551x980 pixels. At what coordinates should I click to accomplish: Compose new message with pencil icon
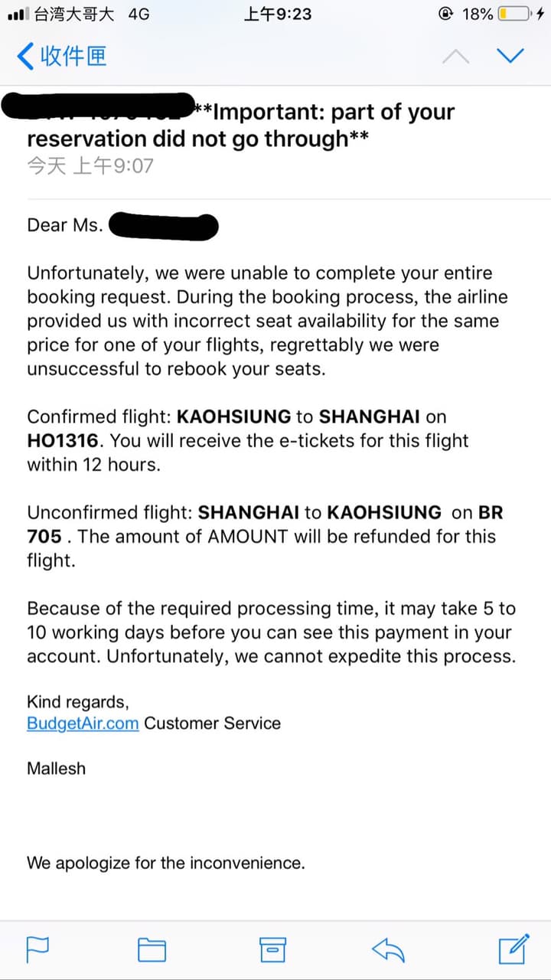514,949
